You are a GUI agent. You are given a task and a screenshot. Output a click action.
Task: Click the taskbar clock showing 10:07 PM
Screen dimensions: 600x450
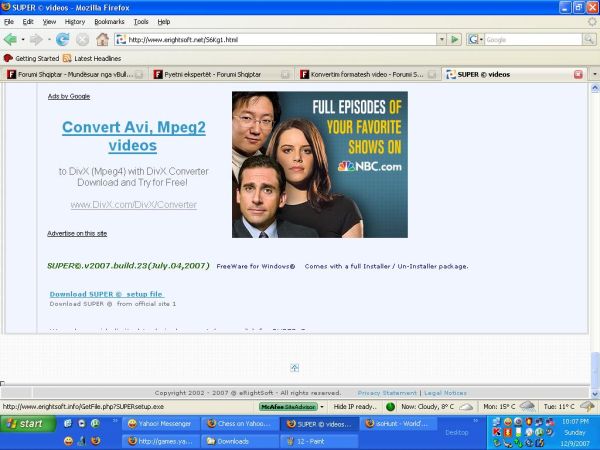point(575,422)
